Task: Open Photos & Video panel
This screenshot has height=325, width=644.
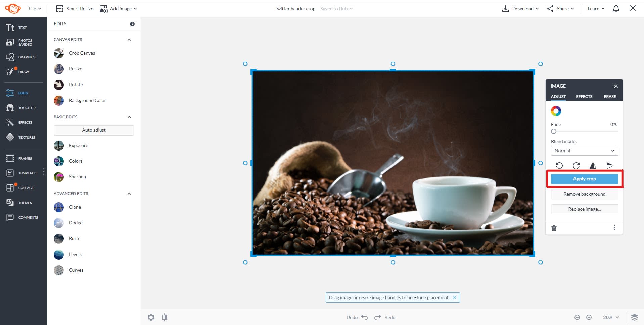Action: coord(19,42)
